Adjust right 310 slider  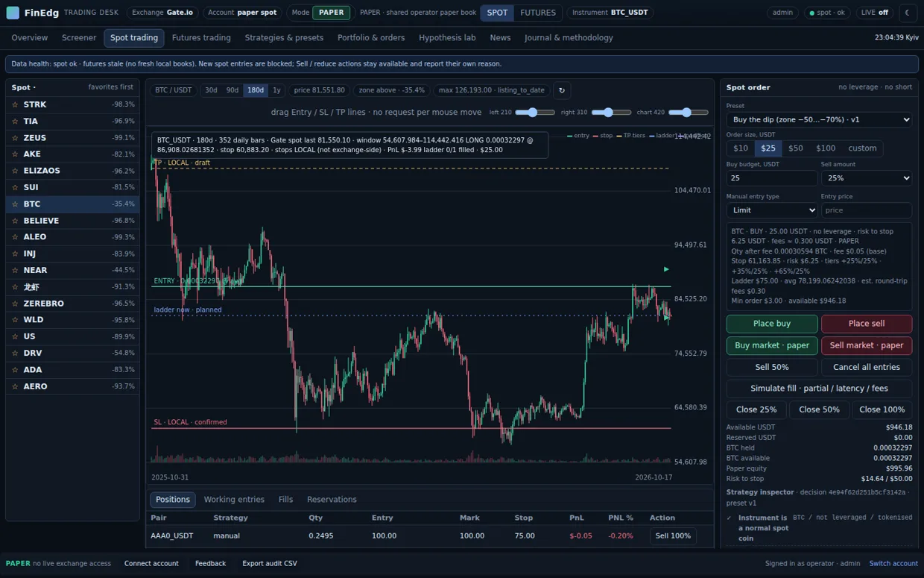[612, 113]
